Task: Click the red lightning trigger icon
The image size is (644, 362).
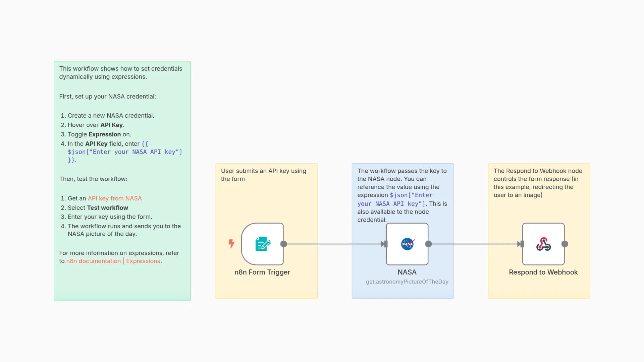Action: 231,244
